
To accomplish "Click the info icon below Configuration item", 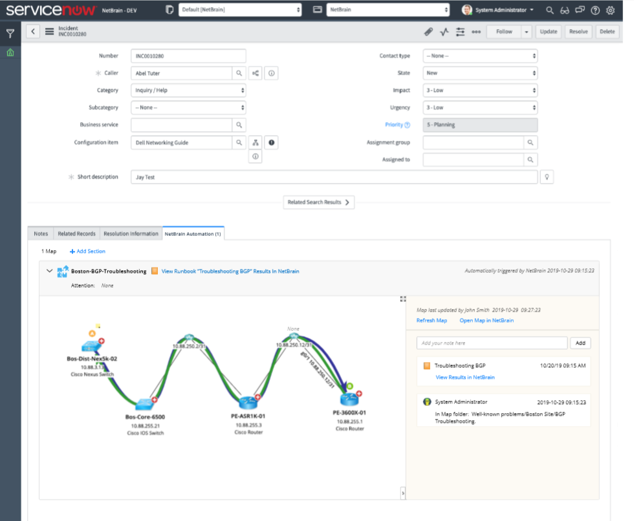I will click(x=255, y=156).
